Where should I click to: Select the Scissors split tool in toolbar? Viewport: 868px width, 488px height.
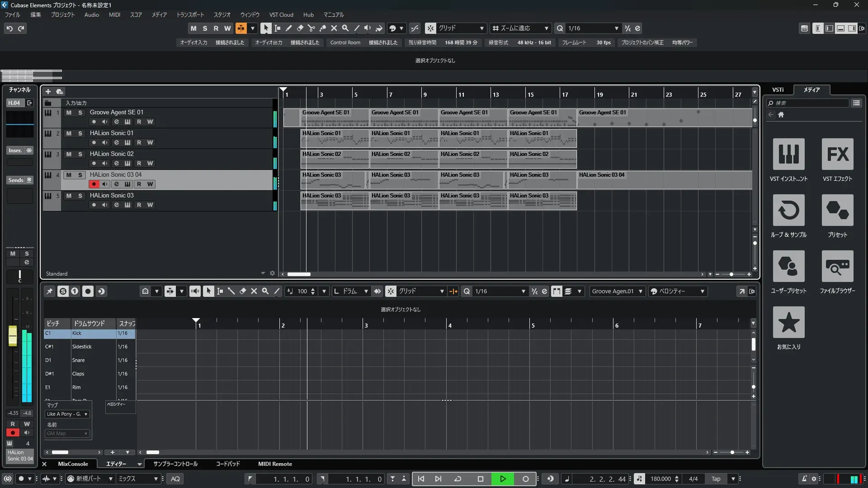pos(311,28)
